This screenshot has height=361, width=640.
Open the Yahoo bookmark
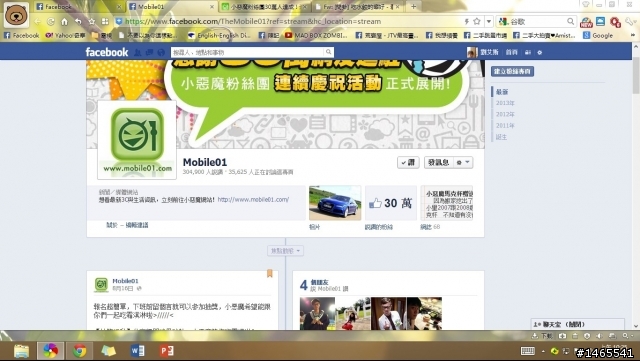(65, 36)
